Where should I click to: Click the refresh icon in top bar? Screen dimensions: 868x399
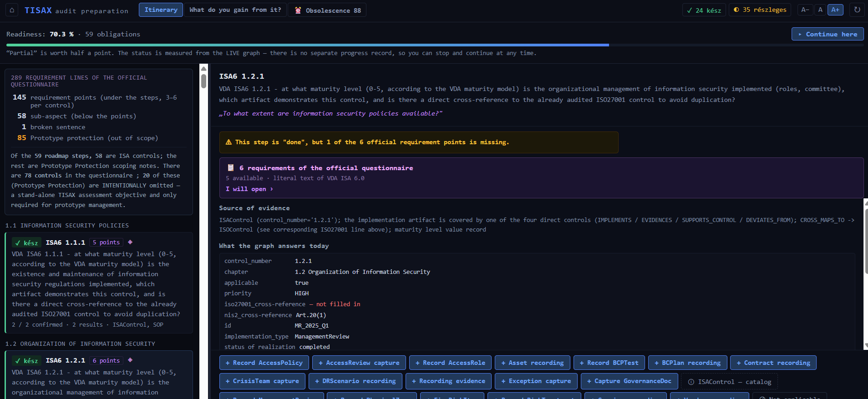coord(857,10)
